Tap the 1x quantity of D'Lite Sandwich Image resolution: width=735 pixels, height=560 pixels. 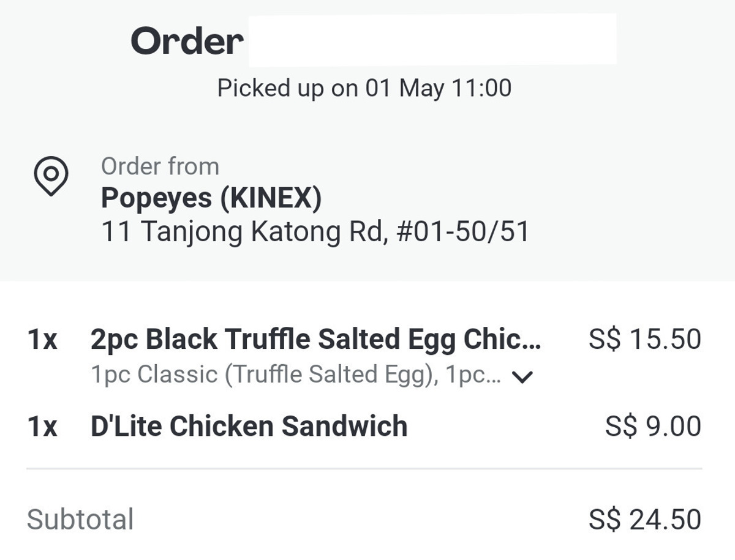pos(42,427)
